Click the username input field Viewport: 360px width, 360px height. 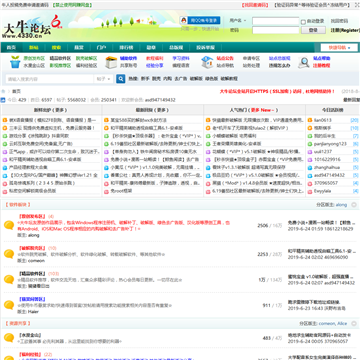276,21
